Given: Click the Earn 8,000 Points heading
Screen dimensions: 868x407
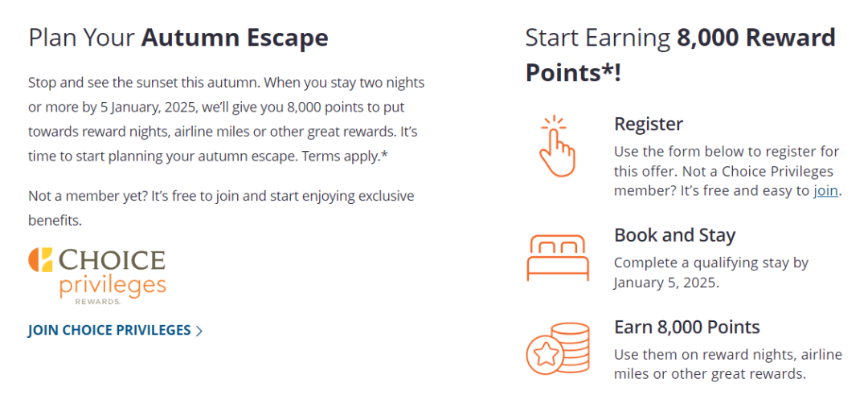Looking at the screenshot, I should [x=687, y=327].
